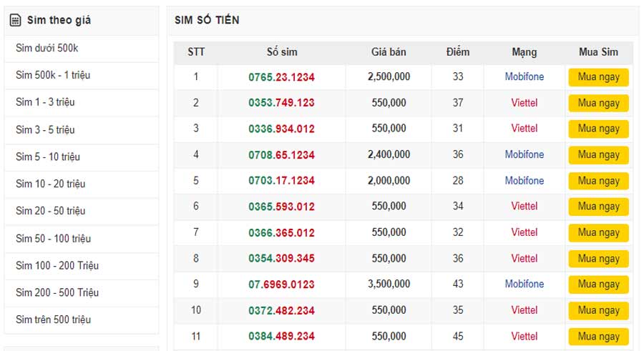Click the calculator icon beside Sim theo giá
644x351 pixels.
(x=15, y=21)
